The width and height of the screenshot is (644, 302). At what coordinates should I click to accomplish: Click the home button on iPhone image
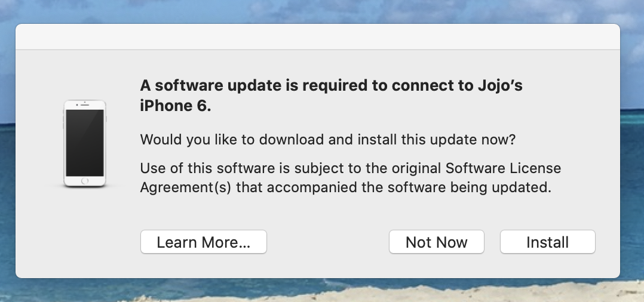pos(85,181)
